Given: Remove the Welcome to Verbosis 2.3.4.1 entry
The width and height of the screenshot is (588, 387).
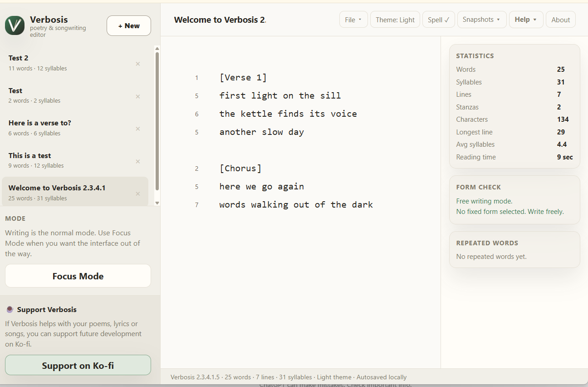Looking at the screenshot, I should point(138,194).
